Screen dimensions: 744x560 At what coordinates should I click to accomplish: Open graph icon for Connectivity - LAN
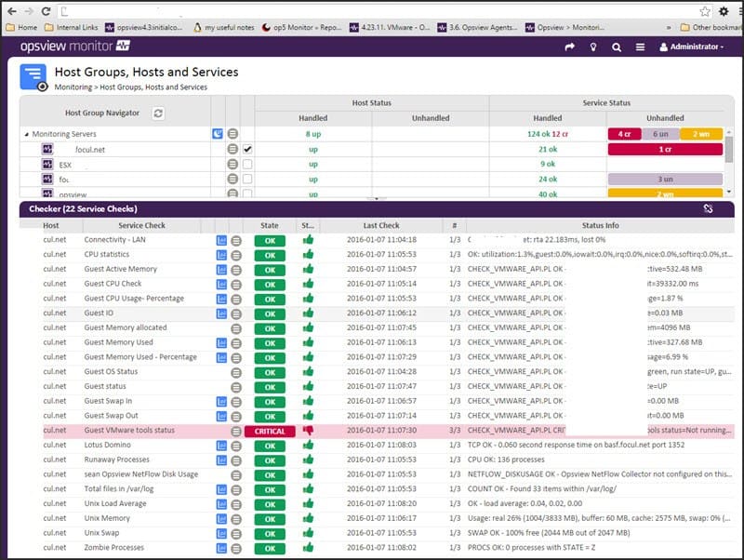(221, 241)
